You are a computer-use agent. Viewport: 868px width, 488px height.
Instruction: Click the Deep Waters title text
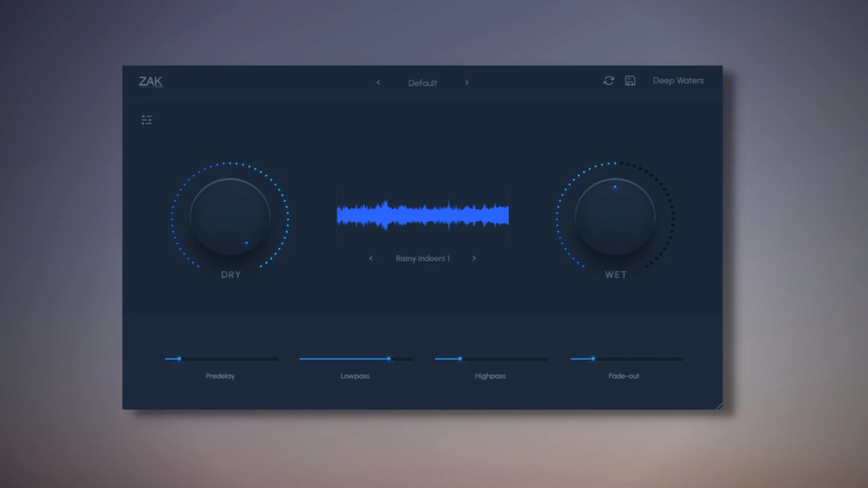click(x=678, y=81)
